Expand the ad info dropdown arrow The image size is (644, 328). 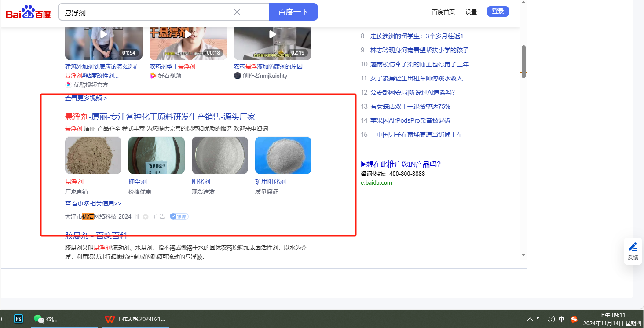(146, 217)
